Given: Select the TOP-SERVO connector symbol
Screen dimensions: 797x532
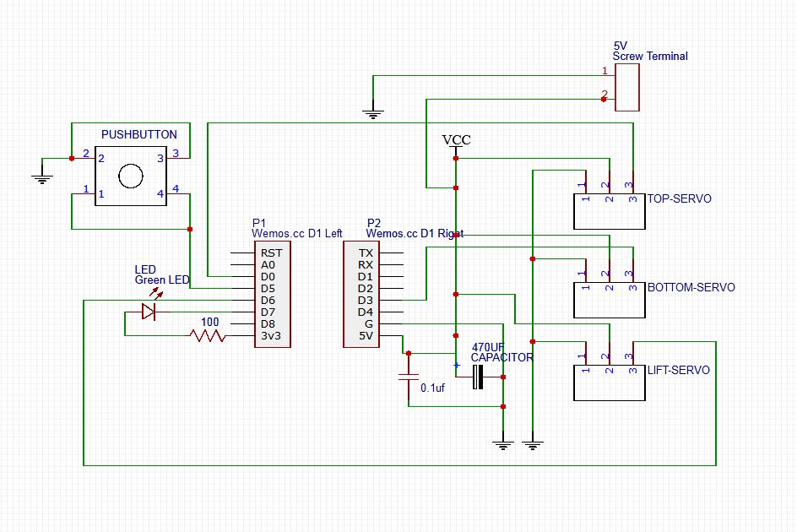Looking at the screenshot, I should click(x=609, y=210).
